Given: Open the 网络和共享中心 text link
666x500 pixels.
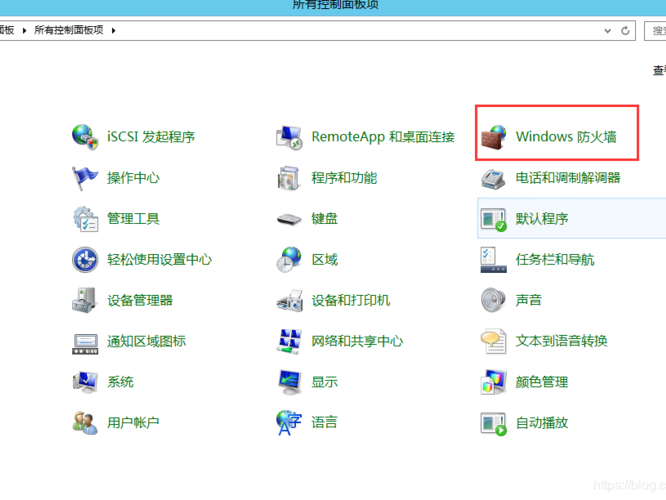Looking at the screenshot, I should tap(357, 341).
